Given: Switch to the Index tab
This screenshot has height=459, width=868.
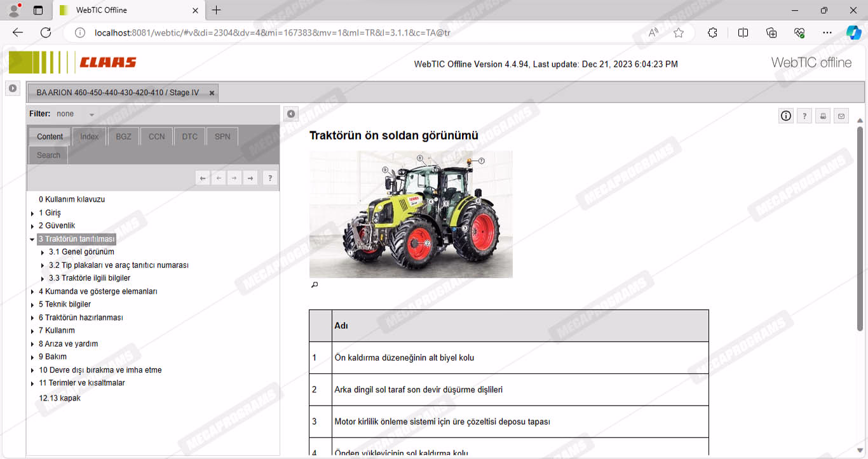Looking at the screenshot, I should tap(89, 136).
